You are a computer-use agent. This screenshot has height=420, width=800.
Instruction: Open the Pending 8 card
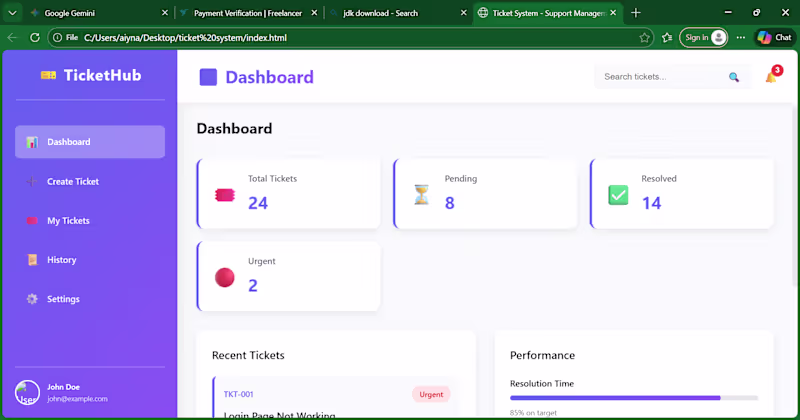485,193
